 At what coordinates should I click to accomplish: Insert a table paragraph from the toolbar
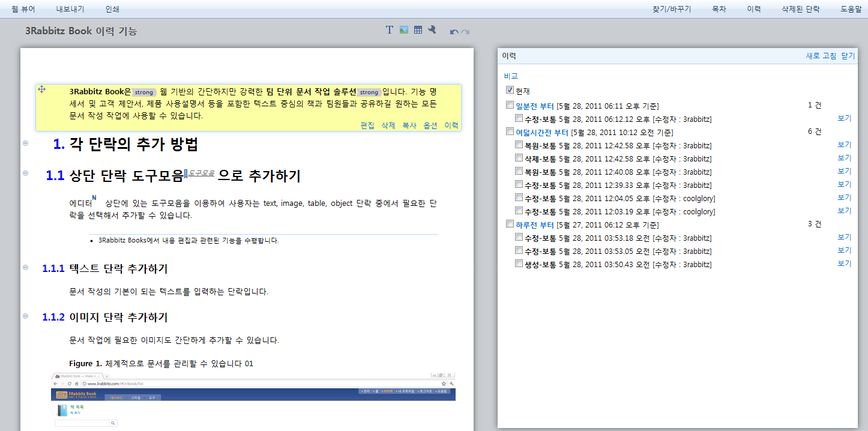(418, 30)
